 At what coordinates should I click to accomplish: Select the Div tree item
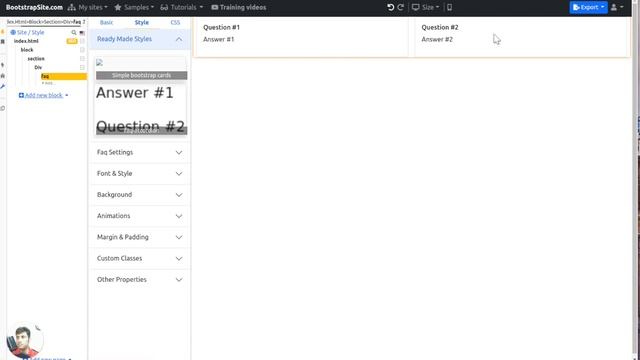pyautogui.click(x=38, y=67)
